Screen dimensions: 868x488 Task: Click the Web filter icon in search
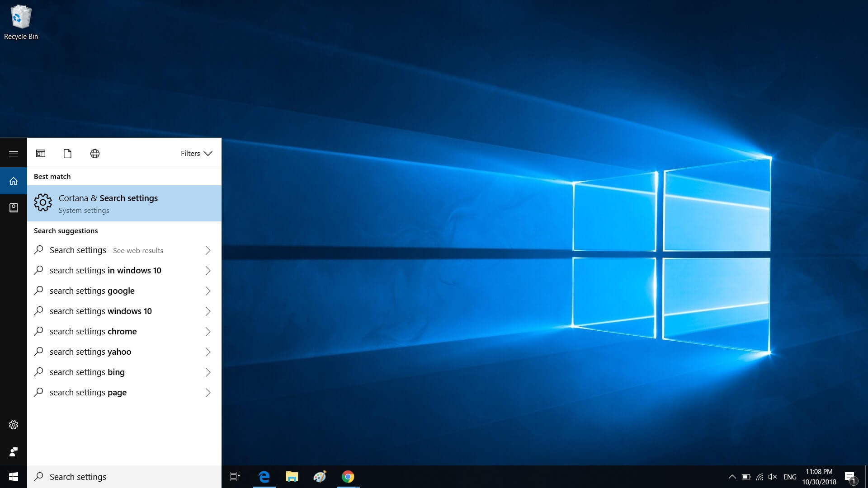95,153
